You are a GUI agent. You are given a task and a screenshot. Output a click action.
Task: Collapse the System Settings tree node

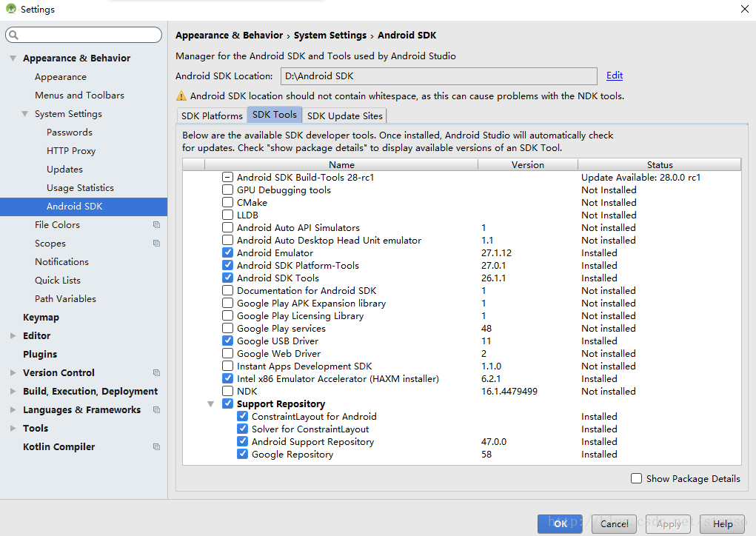point(24,114)
